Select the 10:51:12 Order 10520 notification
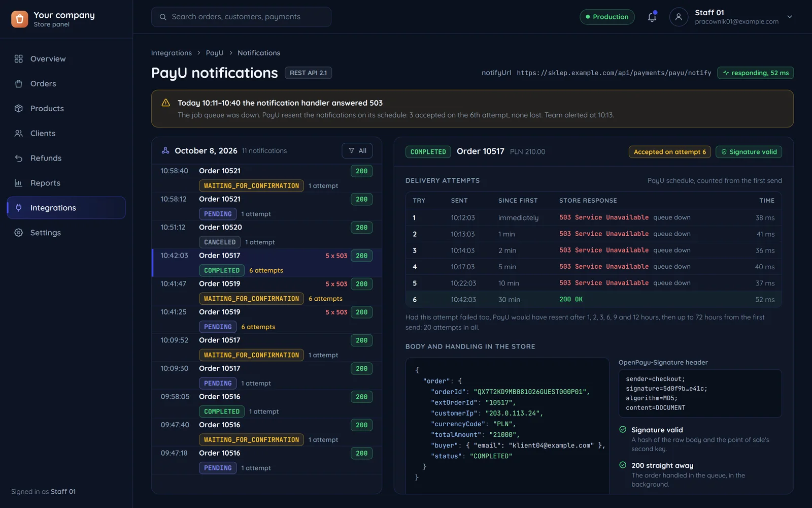812x508 pixels. tap(266, 235)
